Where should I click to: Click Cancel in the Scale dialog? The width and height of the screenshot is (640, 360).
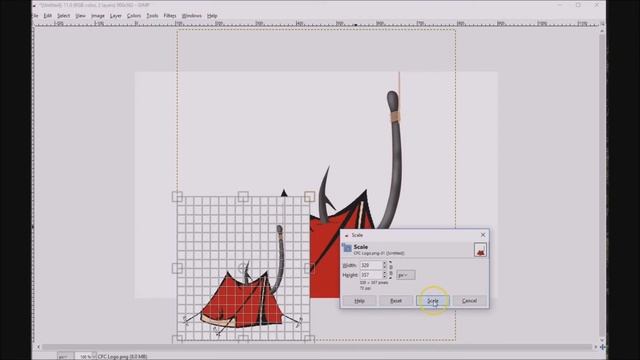coord(469,301)
